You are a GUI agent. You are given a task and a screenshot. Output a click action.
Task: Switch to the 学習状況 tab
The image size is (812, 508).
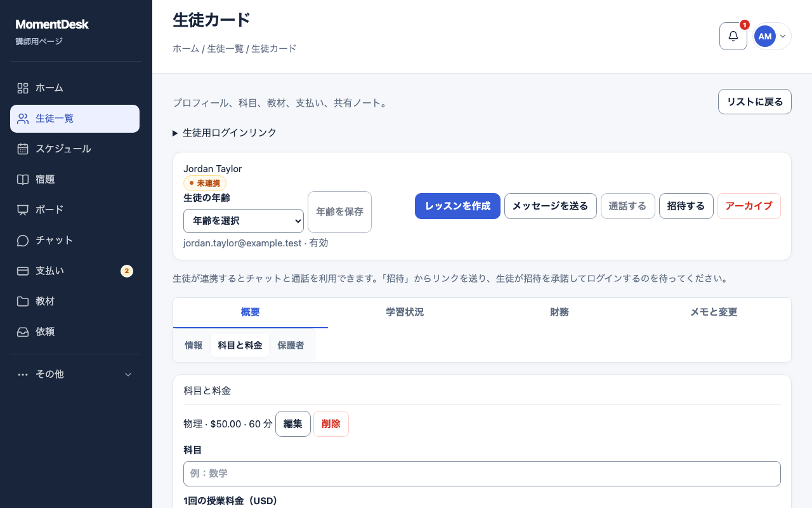pos(405,312)
